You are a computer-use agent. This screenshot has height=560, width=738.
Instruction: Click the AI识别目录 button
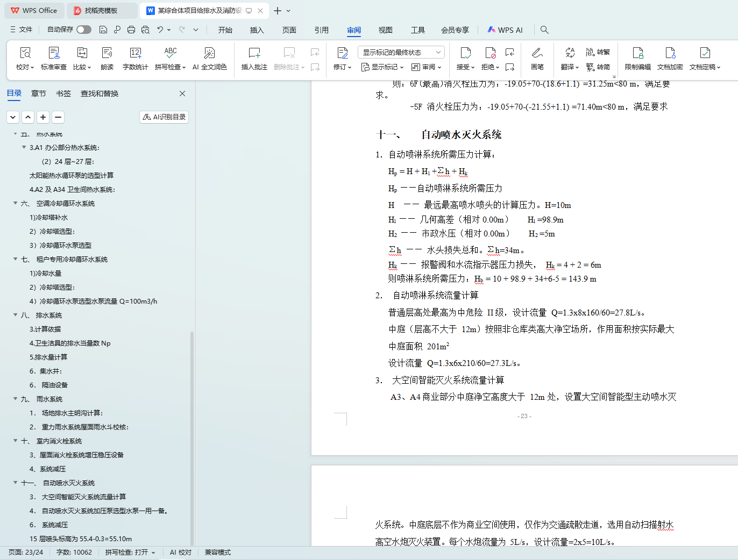click(x=164, y=117)
